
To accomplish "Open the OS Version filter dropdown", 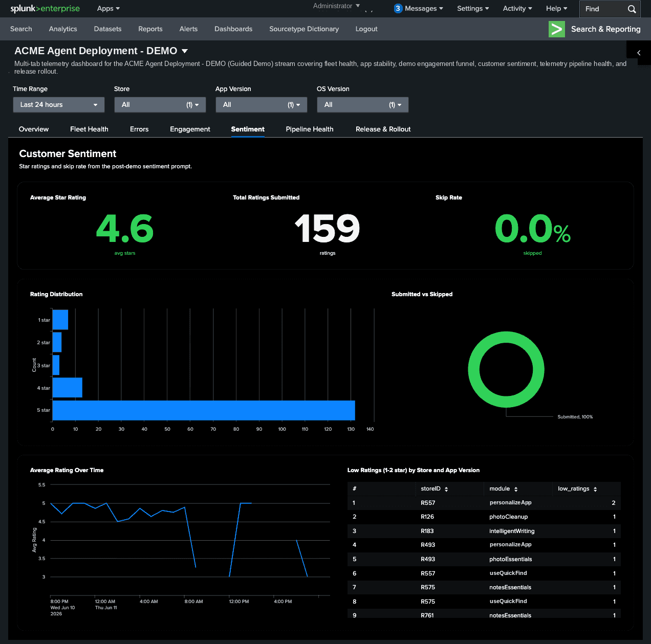I will pyautogui.click(x=363, y=105).
